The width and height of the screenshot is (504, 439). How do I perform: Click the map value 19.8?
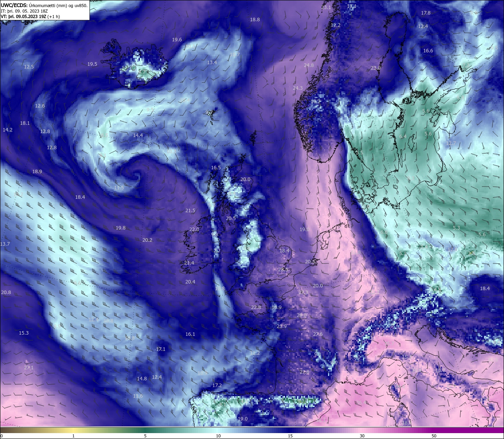point(120,228)
